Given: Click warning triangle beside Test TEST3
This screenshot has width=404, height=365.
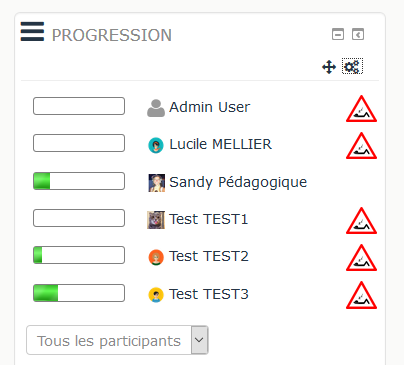Looking at the screenshot, I should 361,295.
